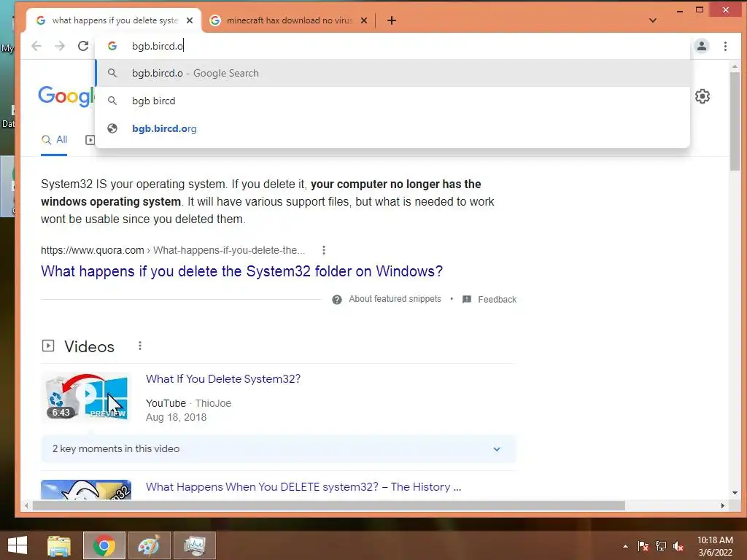The height and width of the screenshot is (560, 747).
Task: Close the 'what happens if you delete' tab
Action: (x=190, y=20)
